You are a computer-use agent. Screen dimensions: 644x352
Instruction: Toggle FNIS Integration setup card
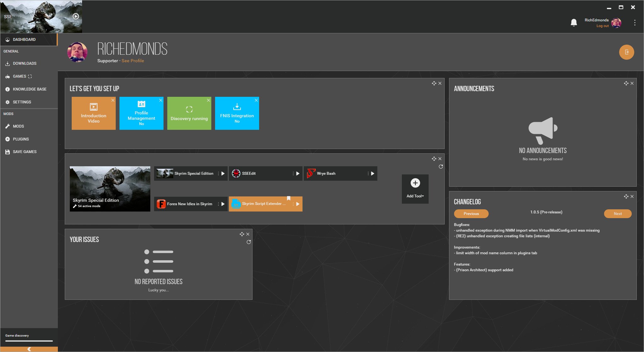(x=237, y=113)
